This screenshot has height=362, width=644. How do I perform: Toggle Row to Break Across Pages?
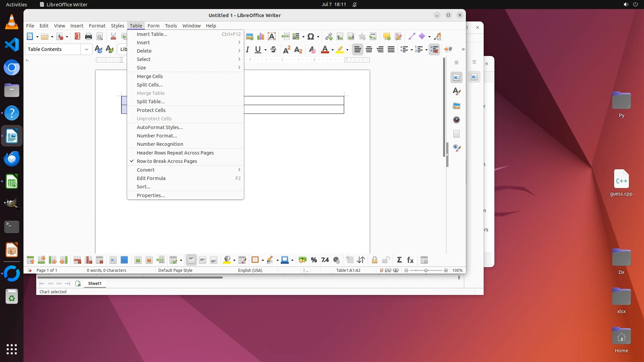(x=167, y=161)
